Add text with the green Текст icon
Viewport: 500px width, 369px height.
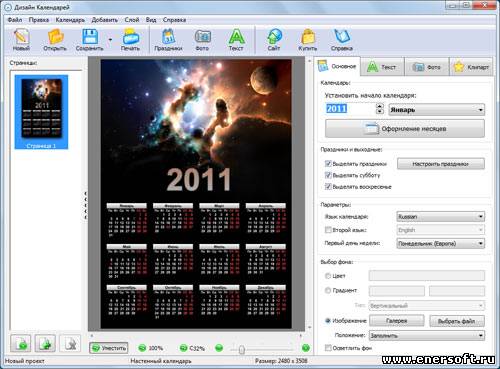[x=236, y=37]
